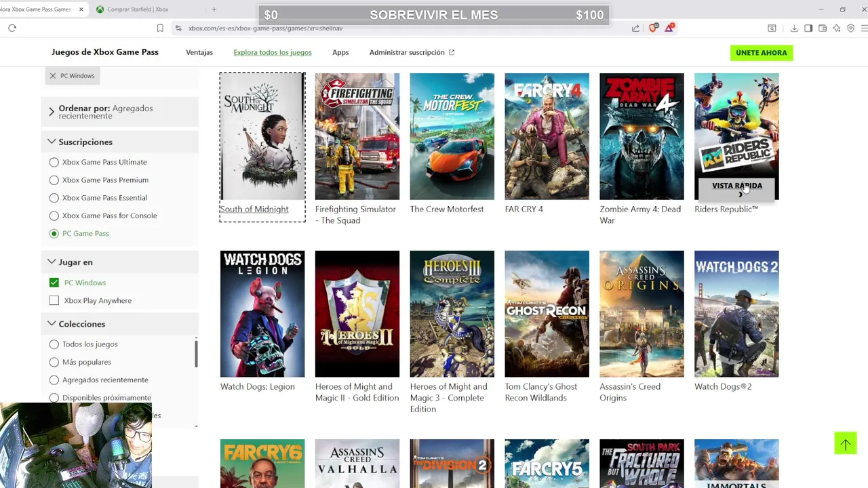Open the Ventajas menu item
The width and height of the screenshot is (868, 488).
199,52
